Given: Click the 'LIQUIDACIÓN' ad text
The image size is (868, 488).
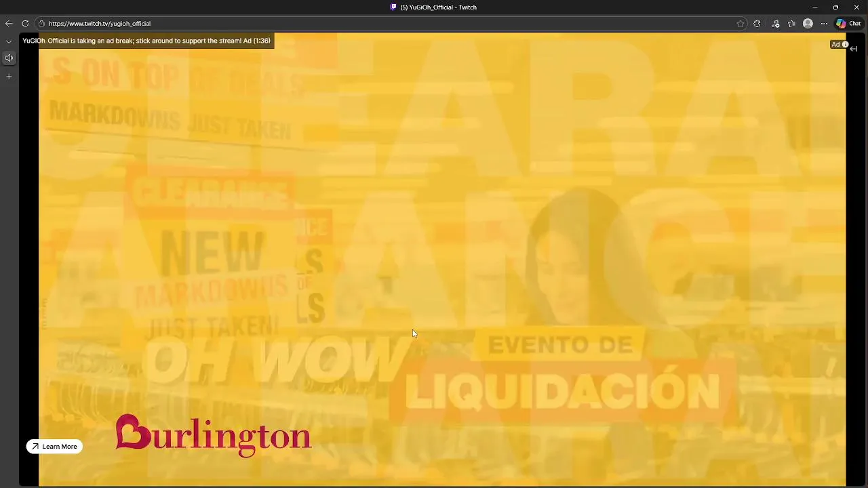Looking at the screenshot, I should pos(563,392).
